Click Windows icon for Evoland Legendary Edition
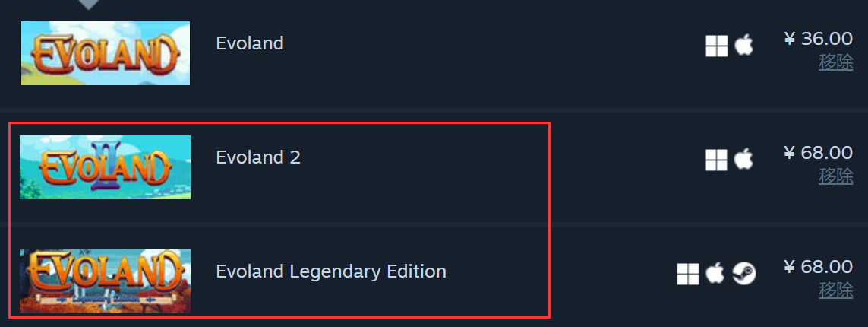The image size is (868, 327). point(687,274)
